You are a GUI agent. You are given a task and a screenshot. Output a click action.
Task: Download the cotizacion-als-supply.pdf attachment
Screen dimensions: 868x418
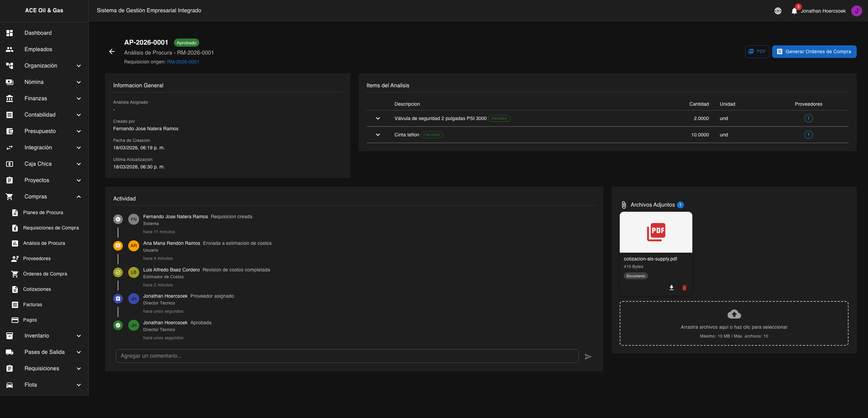tap(671, 288)
